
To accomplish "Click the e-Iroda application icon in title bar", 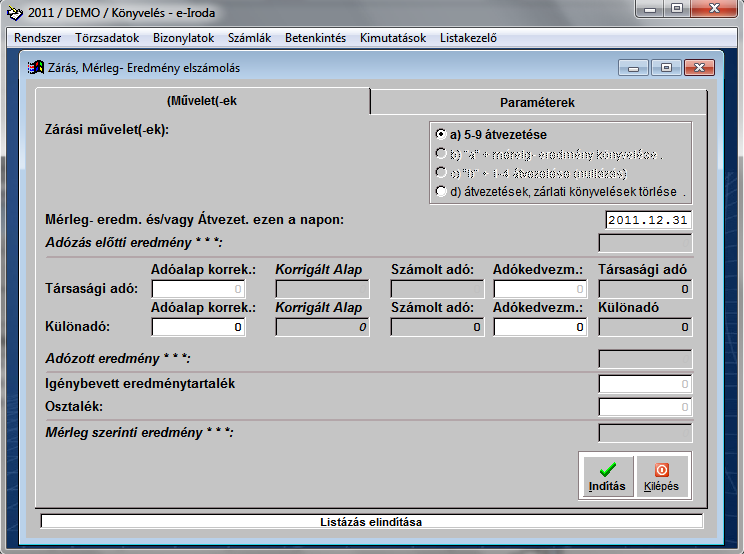I will [x=15, y=12].
